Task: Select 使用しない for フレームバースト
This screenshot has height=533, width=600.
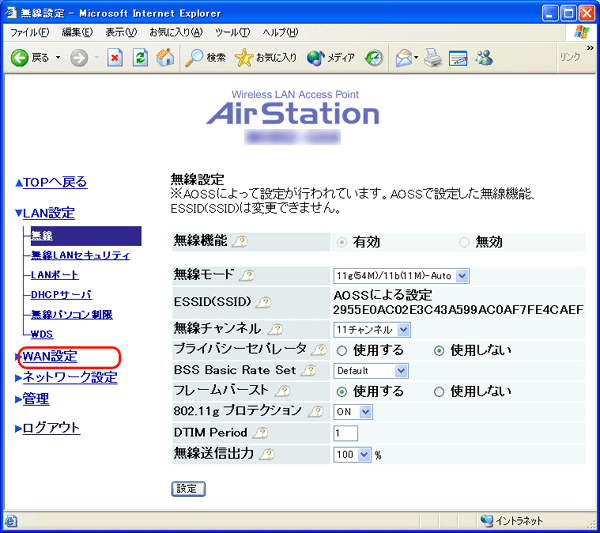Action: 439,391
